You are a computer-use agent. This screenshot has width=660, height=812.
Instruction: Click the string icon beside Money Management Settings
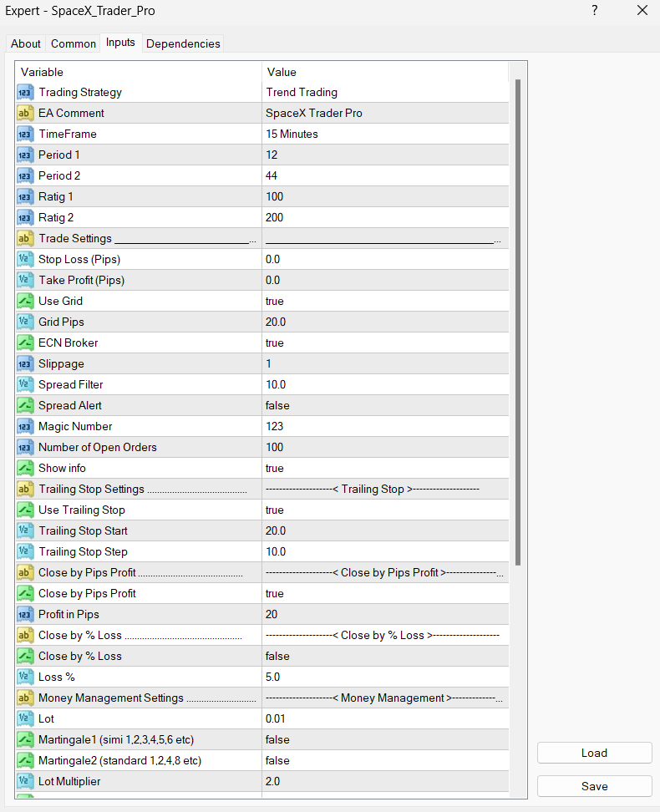tap(25, 698)
